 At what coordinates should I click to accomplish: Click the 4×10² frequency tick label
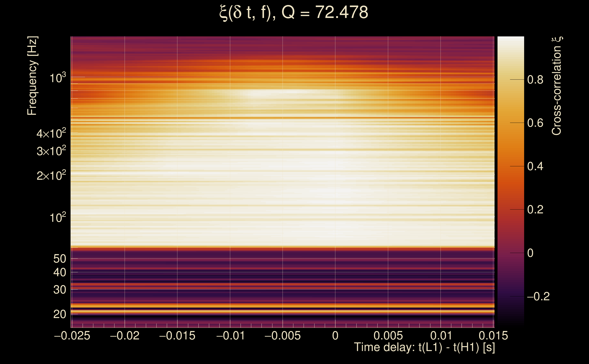51,133
